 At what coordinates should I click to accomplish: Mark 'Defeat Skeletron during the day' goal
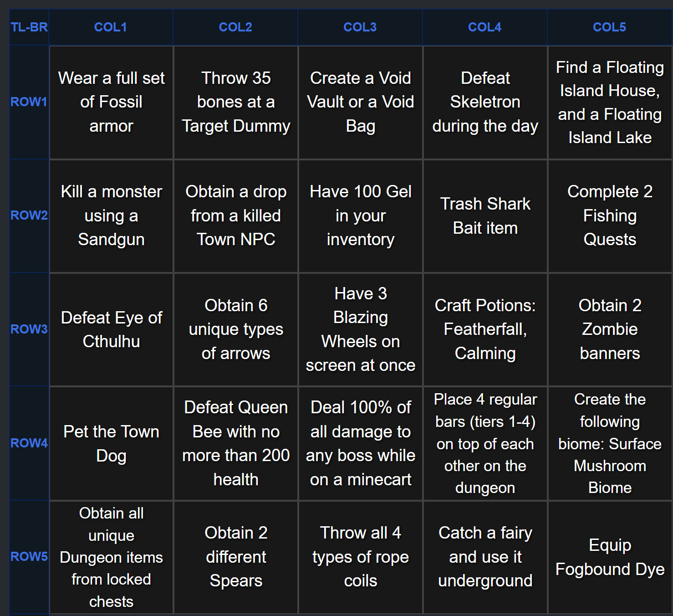coord(485,102)
